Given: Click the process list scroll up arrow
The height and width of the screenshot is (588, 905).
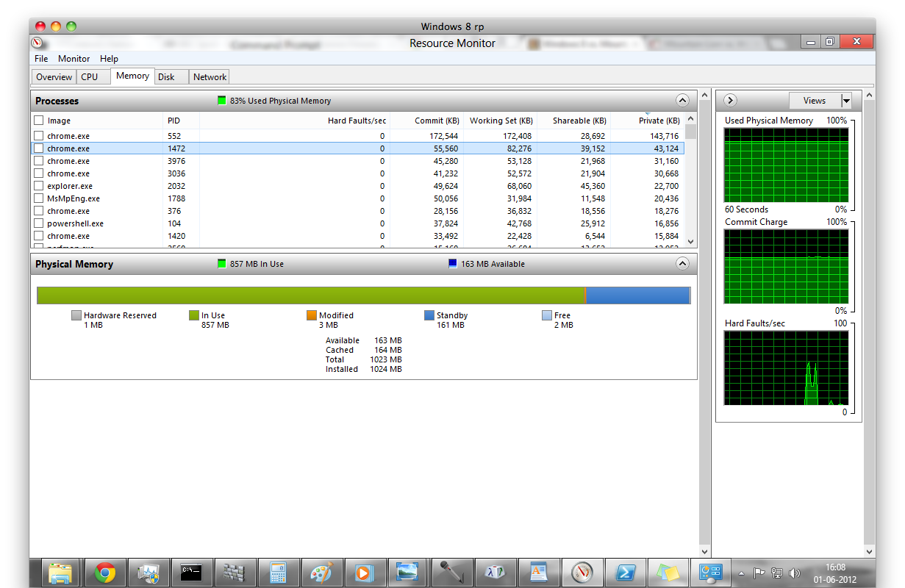Looking at the screenshot, I should tap(690, 118).
